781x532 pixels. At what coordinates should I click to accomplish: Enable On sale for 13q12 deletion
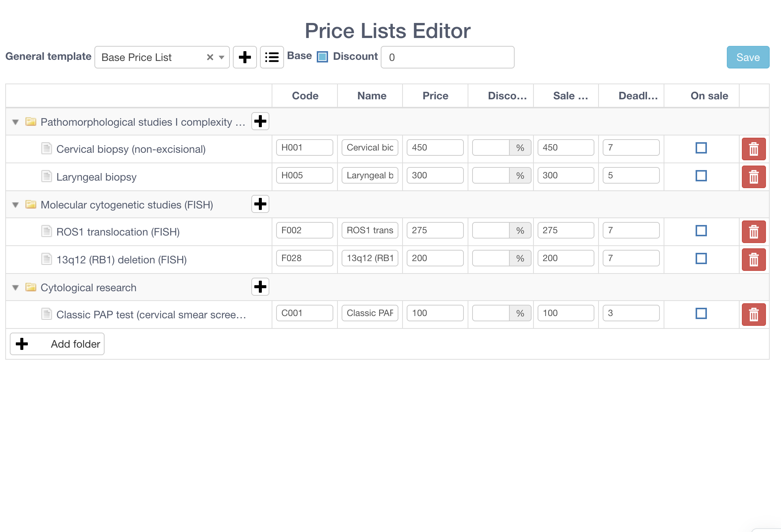[701, 258]
